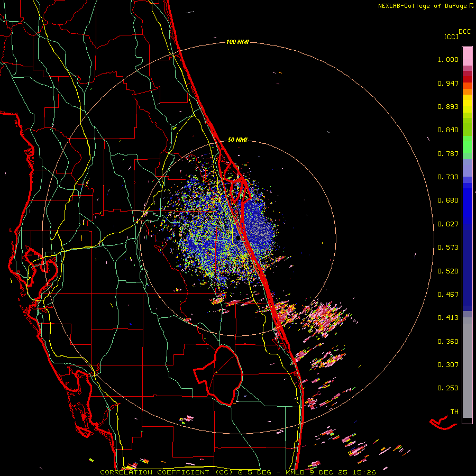Viewport: 476px width, 476px height.
Task: Click the 0.627 legend value
Action: pyautogui.click(x=448, y=224)
